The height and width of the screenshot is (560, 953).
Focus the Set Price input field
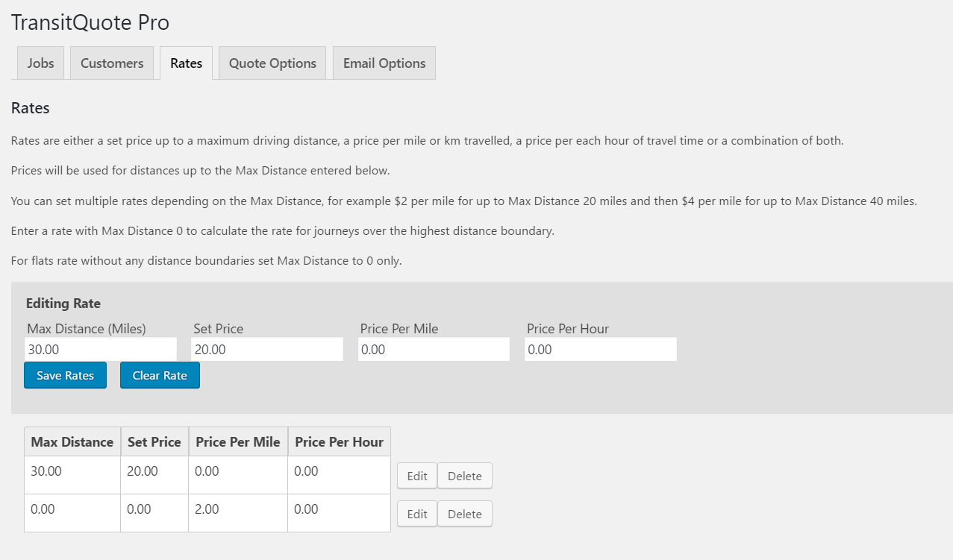point(267,349)
